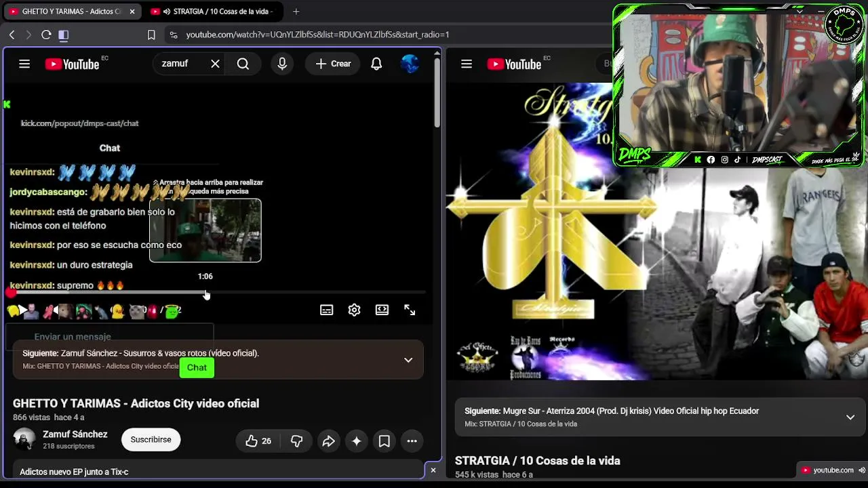The height and width of the screenshot is (488, 868).
Task: Click the speaker icon beside youtube.com
Action: click(861, 470)
